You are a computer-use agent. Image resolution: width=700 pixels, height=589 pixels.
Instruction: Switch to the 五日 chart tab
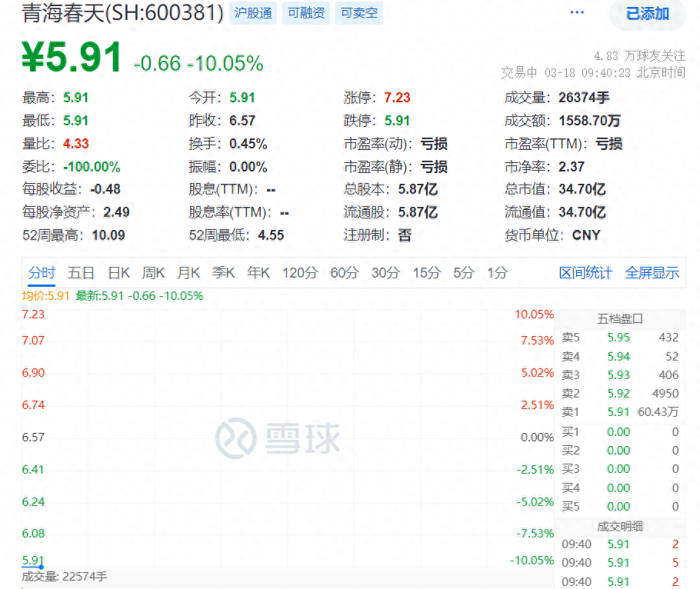[x=81, y=273]
